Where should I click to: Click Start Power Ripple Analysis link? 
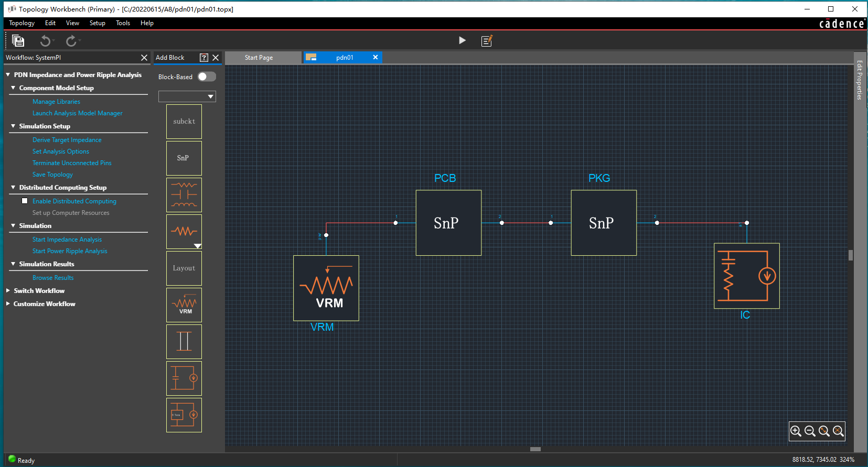[70, 251]
